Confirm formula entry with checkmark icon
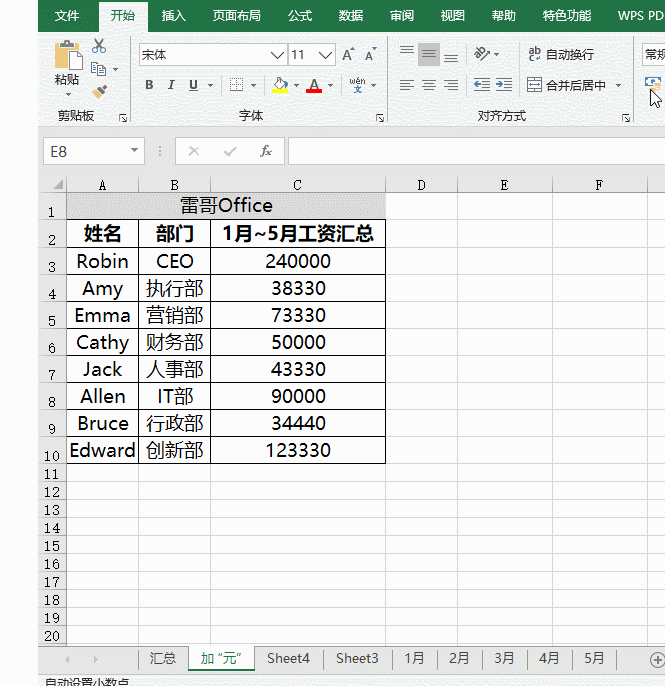 coord(230,151)
